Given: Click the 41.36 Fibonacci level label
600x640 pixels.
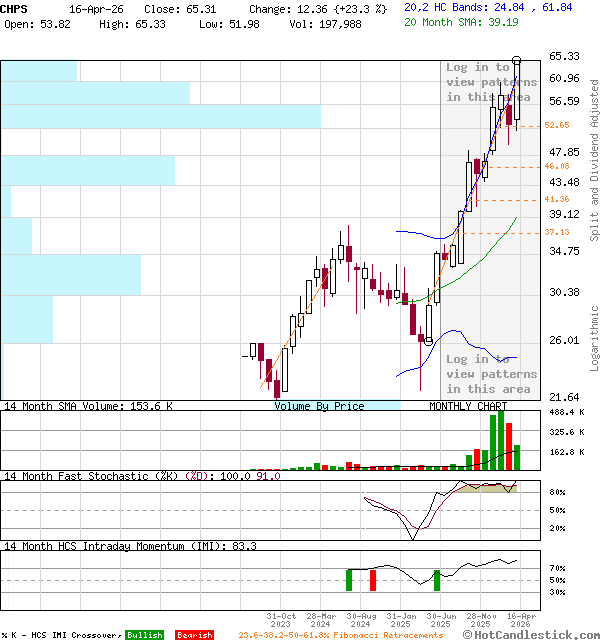Looking at the screenshot, I should [557, 200].
